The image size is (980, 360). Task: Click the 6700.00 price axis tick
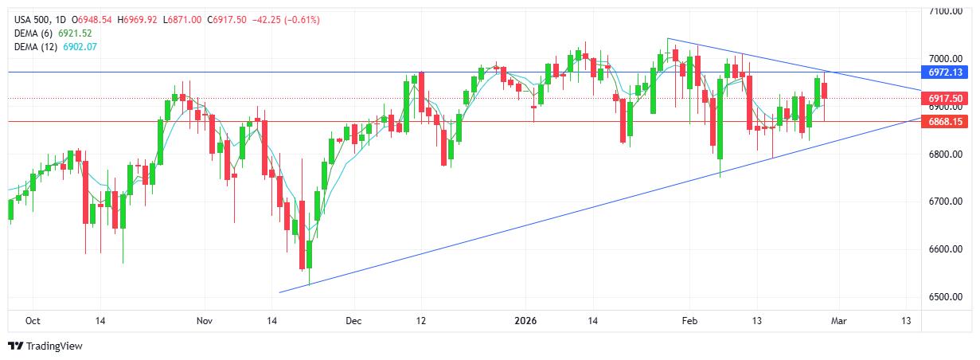(947, 202)
